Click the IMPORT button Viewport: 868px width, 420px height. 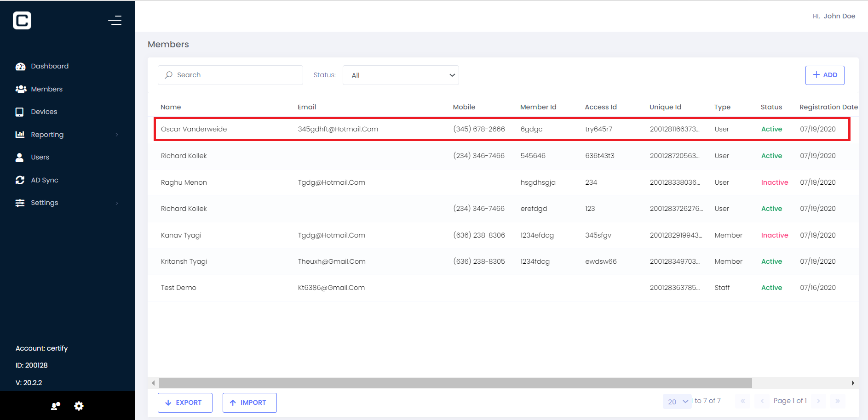250,403
